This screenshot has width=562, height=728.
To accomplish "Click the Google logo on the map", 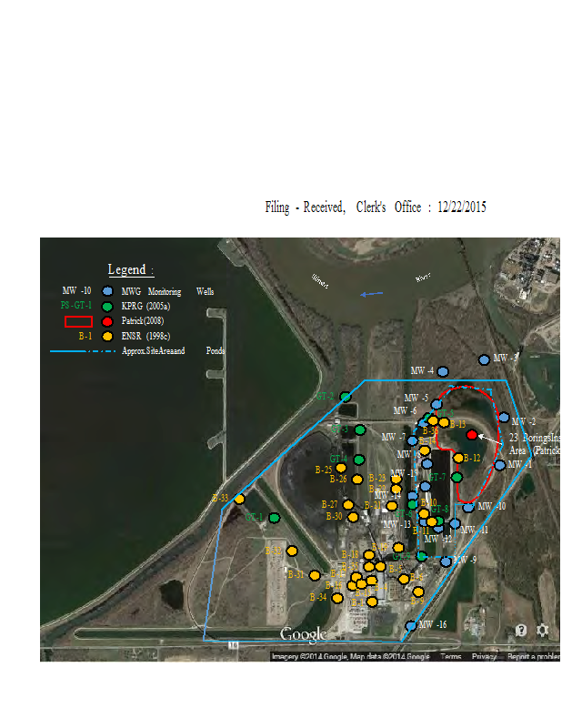I will 303,634.
